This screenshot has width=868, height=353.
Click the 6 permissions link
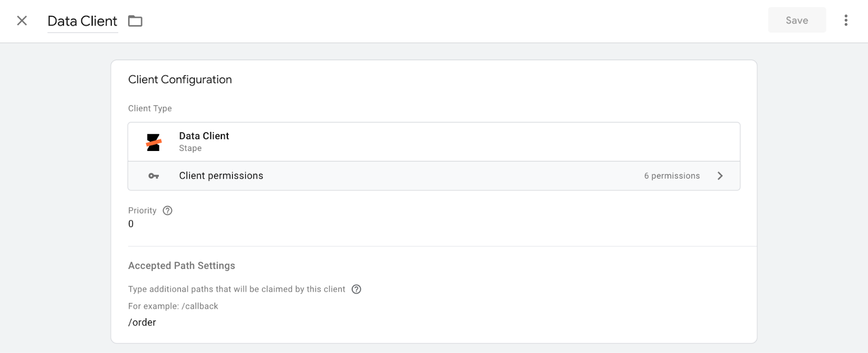[672, 175]
